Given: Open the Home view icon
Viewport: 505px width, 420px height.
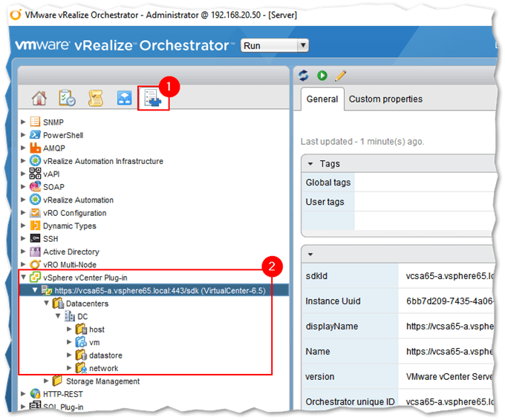Looking at the screenshot, I should (39, 98).
